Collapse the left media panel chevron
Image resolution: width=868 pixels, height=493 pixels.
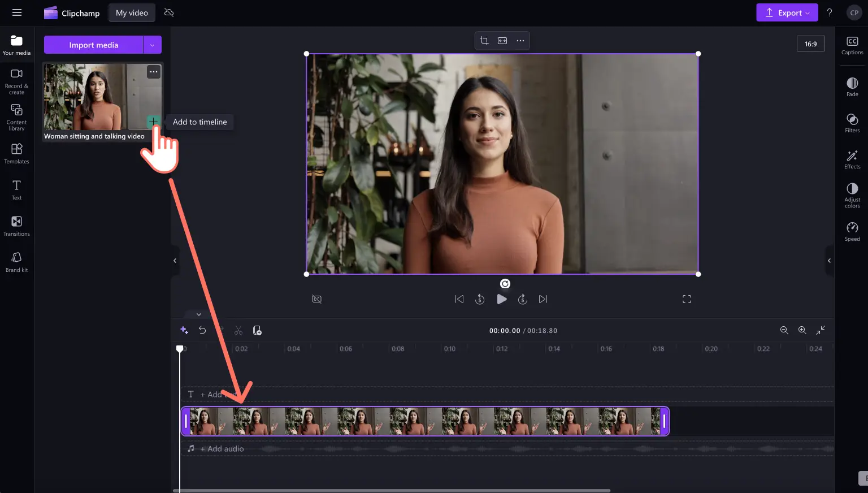175,261
